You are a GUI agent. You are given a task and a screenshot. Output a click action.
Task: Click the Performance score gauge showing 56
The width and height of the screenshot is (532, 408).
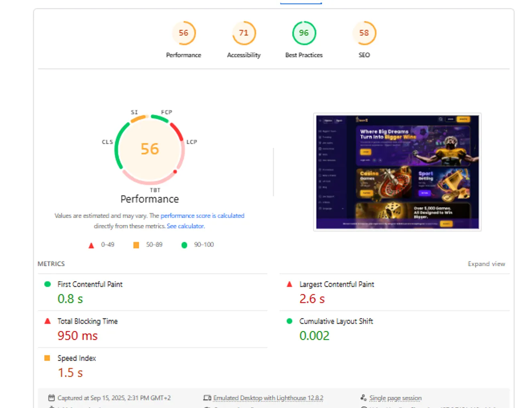pos(183,33)
